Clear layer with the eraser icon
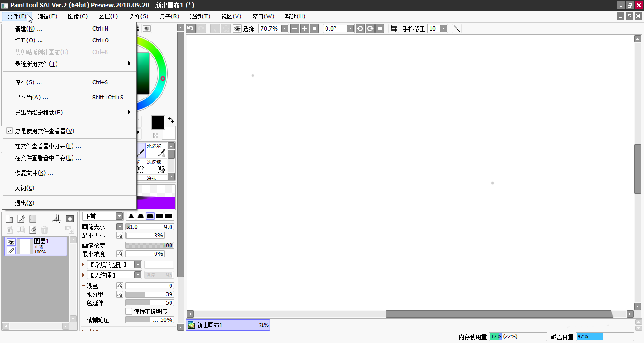The height and width of the screenshot is (343, 644). coord(33,230)
